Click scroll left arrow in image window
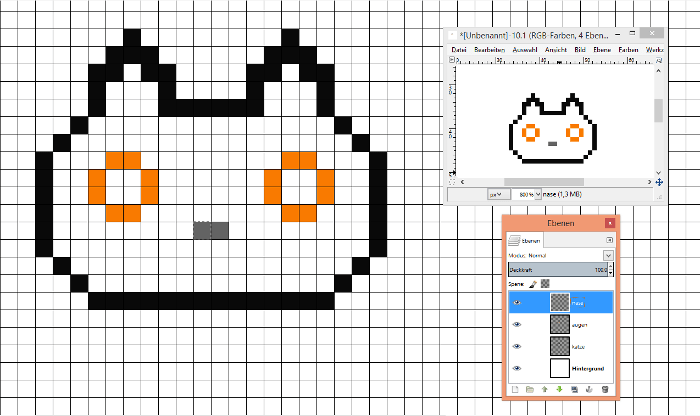This screenshot has height=416, width=700. pyautogui.click(x=462, y=182)
